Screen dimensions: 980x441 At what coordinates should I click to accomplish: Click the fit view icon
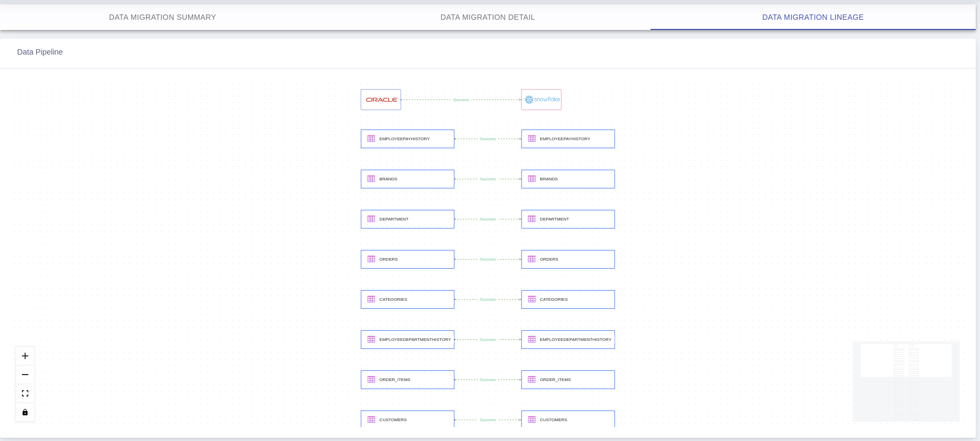25,393
